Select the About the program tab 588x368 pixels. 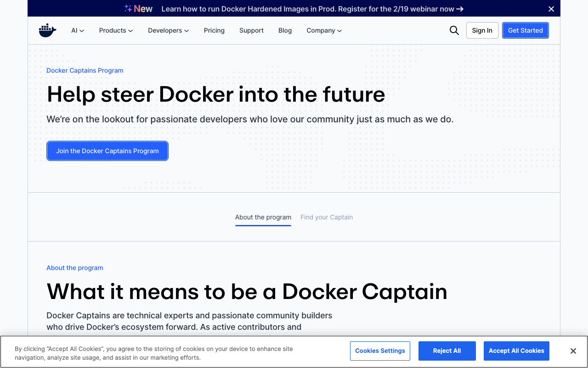[x=263, y=217]
